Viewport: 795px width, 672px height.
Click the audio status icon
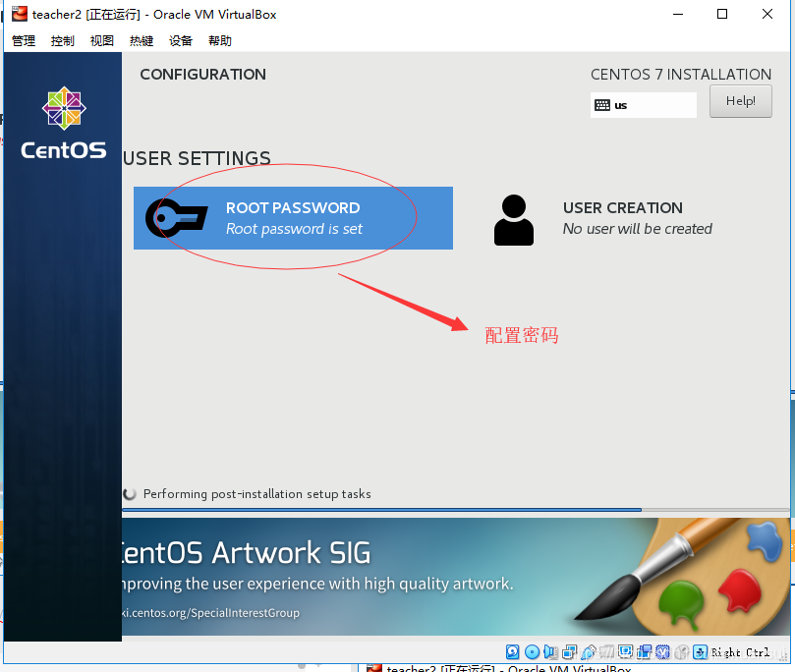coord(550,651)
